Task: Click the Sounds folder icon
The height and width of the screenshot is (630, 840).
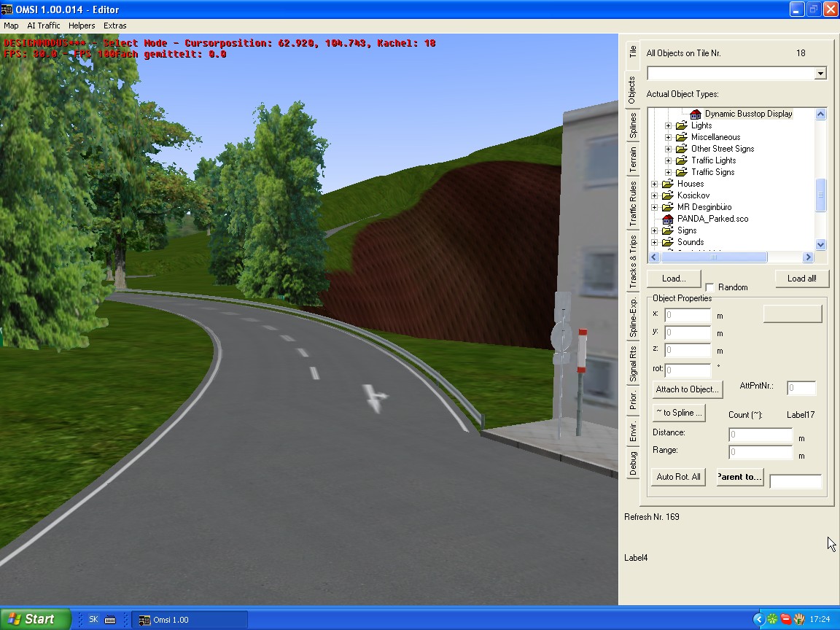Action: 667,242
